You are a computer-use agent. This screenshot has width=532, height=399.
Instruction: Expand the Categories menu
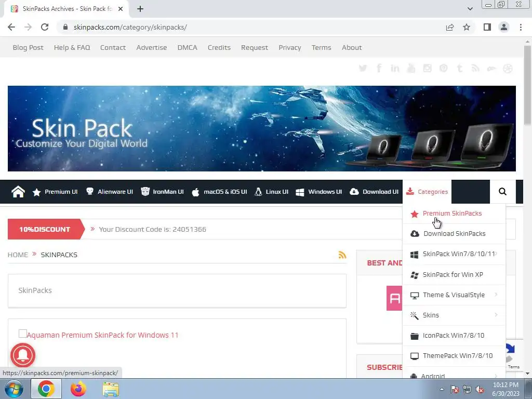(427, 192)
